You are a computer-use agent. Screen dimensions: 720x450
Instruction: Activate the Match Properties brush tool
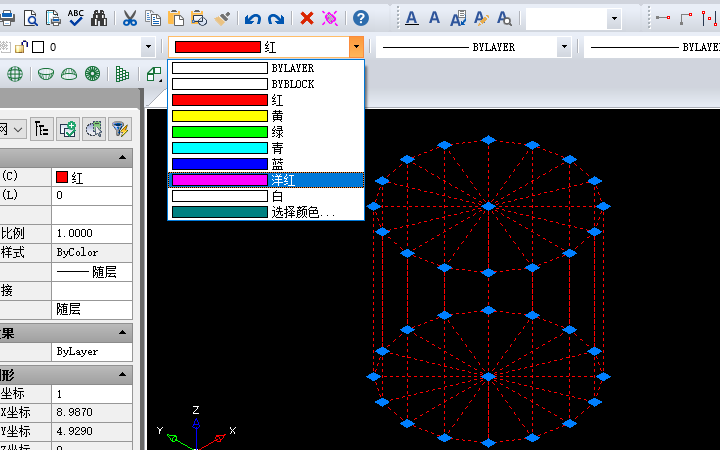222,18
